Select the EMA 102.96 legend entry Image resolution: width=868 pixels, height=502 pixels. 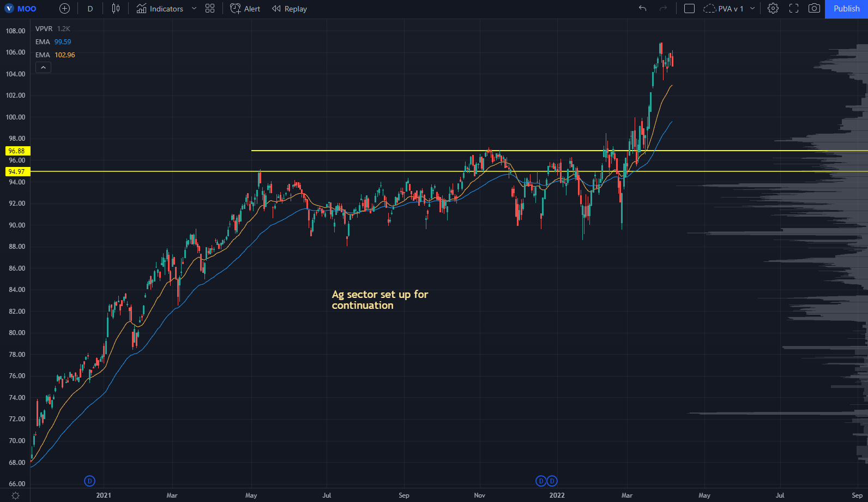click(x=55, y=55)
